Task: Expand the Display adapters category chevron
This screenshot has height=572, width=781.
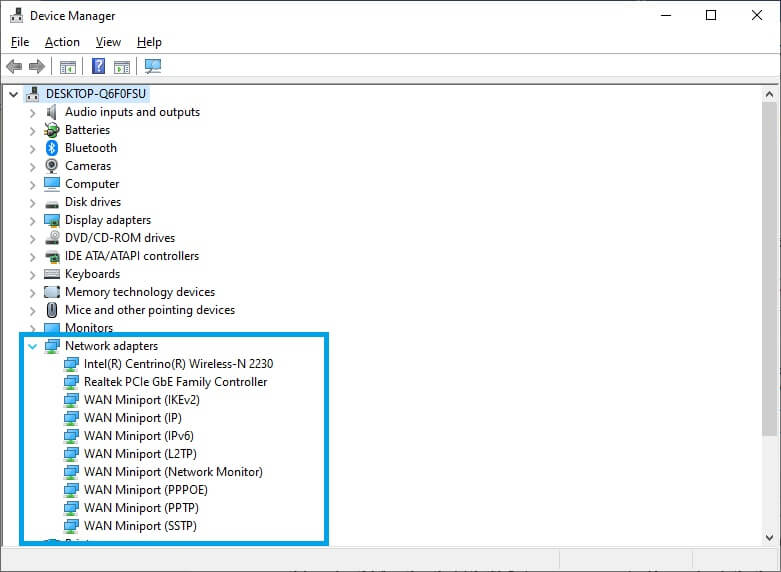Action: point(32,221)
